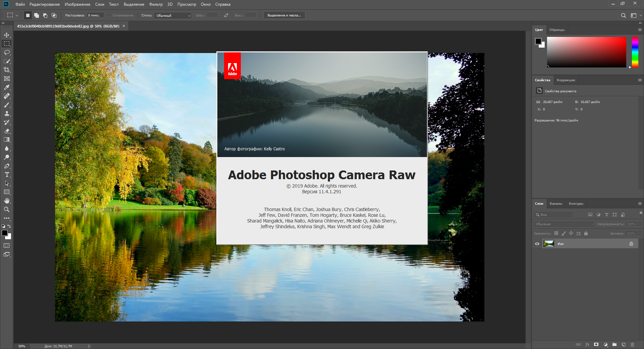Image resolution: width=644 pixels, height=349 pixels.
Task: Open the Фильтр menu
Action: (156, 4)
